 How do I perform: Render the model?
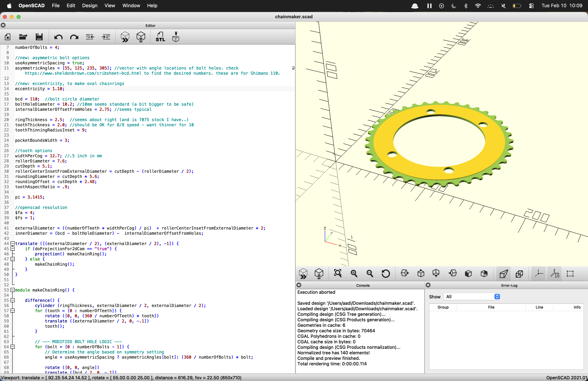click(141, 37)
